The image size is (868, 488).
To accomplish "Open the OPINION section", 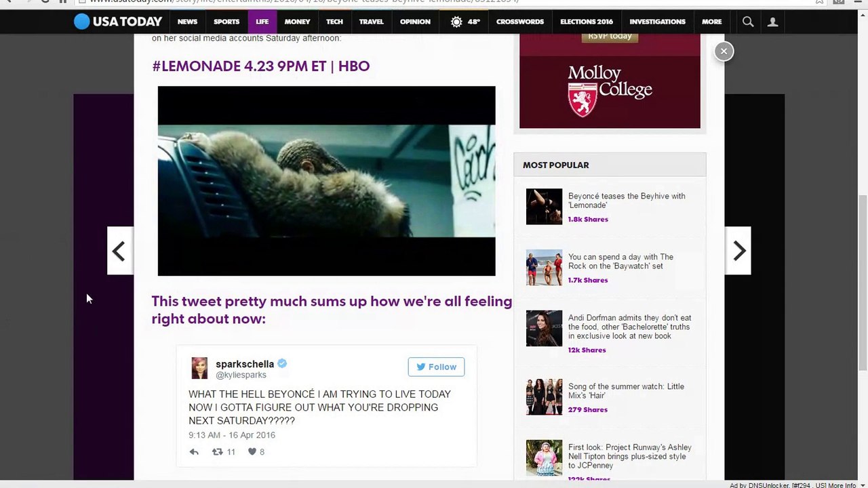I will [415, 22].
